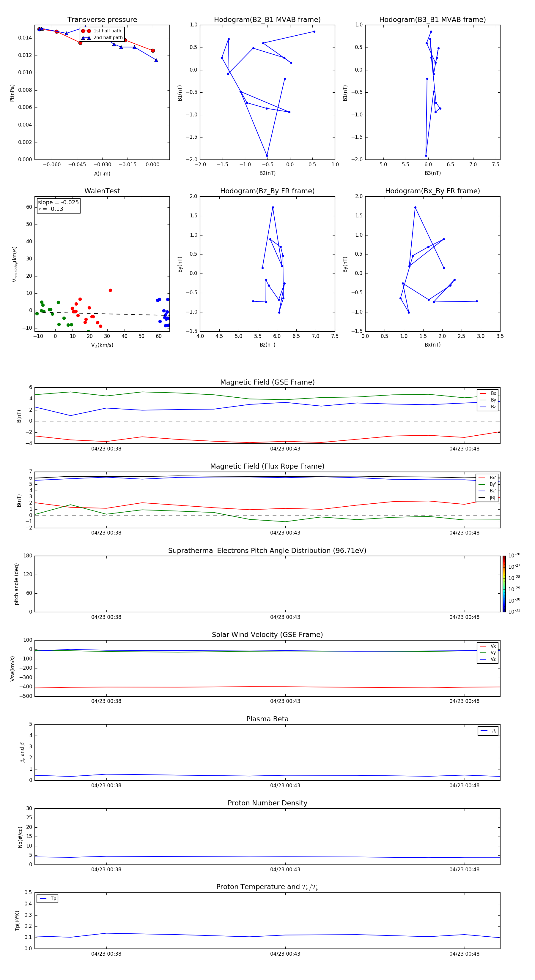Click the WalenTest plot title
This screenshot has width=535, height=980.
coord(102,191)
